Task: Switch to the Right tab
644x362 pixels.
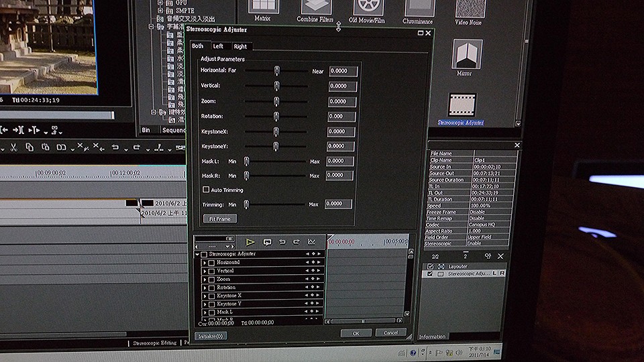Action: coord(241,47)
